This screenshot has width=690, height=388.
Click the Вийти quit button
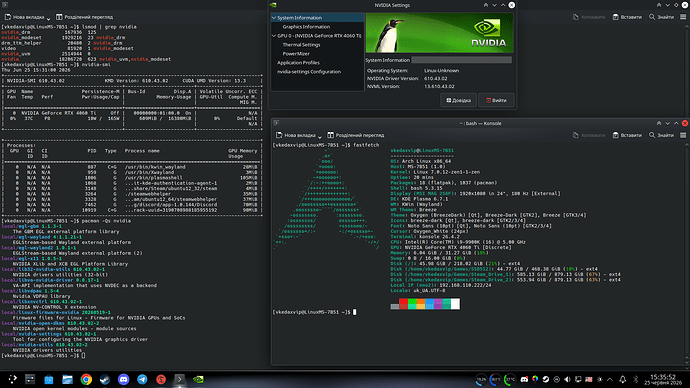496,100
